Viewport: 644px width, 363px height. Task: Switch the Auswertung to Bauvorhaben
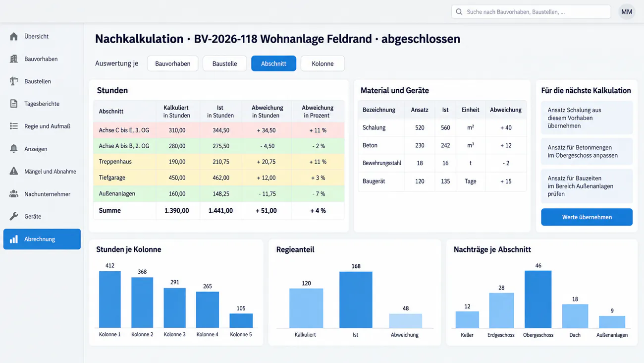172,63
